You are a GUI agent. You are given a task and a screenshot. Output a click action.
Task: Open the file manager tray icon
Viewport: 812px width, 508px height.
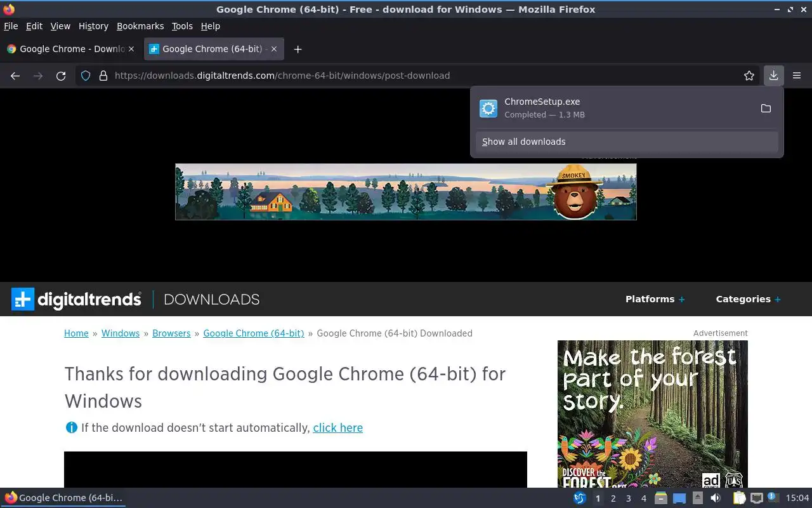(x=661, y=498)
